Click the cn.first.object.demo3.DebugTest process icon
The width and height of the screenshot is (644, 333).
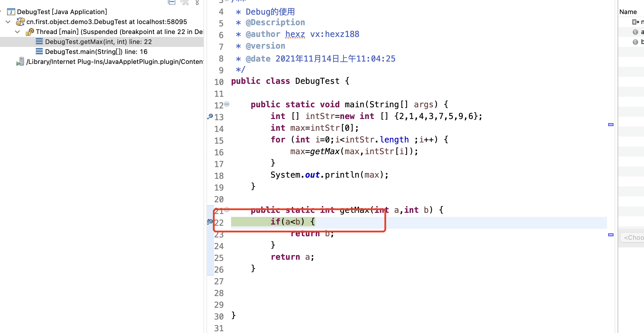point(20,22)
